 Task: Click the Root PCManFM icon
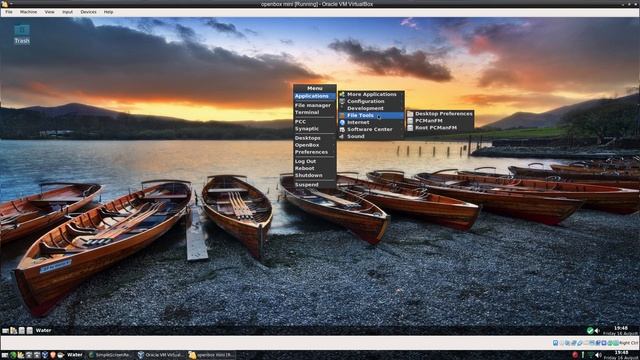[410, 128]
